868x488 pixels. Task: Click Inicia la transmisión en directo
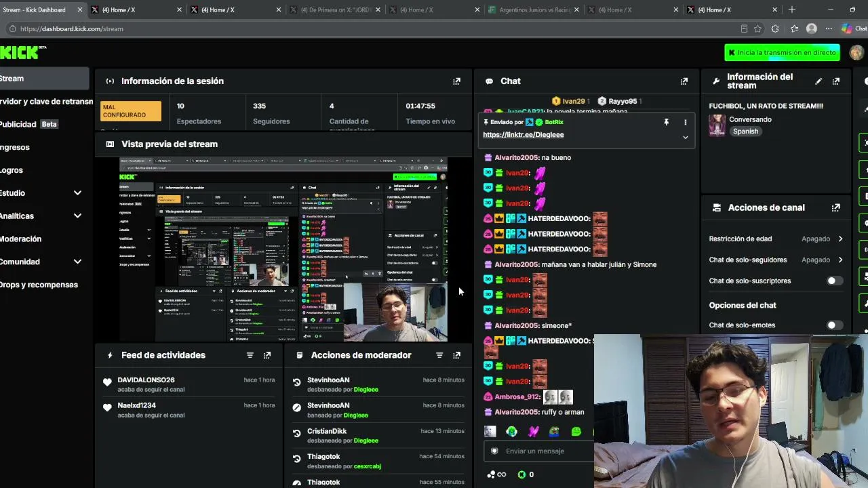point(782,52)
